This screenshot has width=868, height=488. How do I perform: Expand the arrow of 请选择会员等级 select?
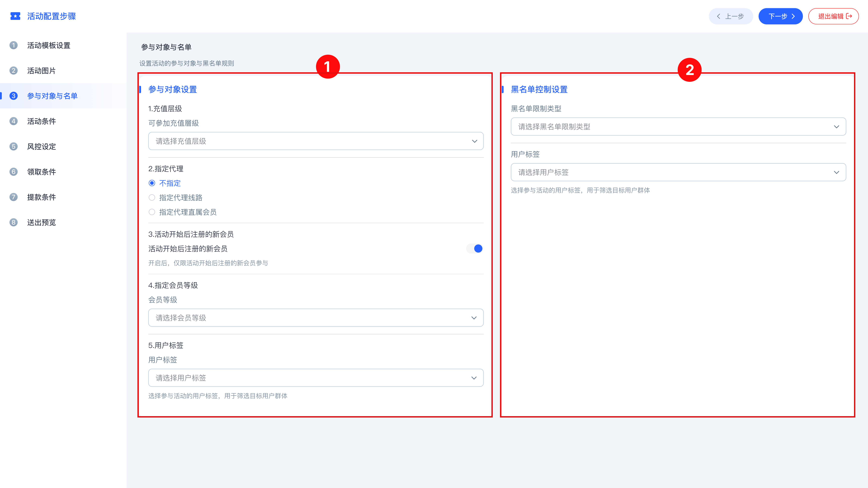tap(474, 318)
